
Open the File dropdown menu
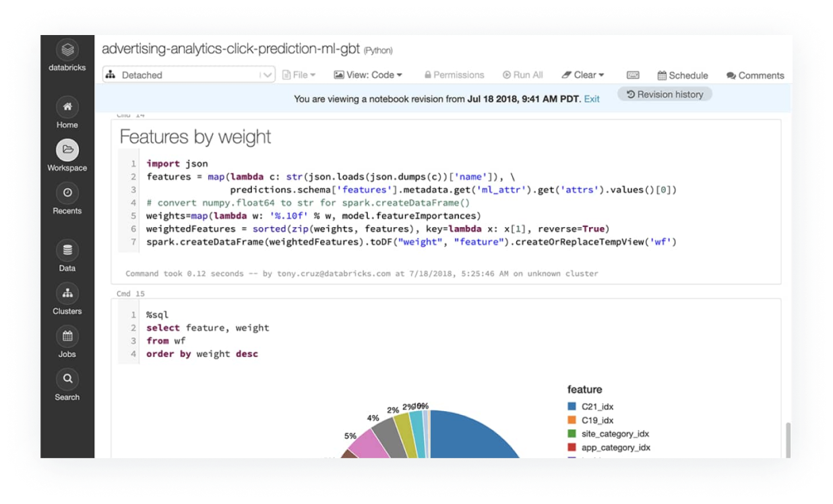pyautogui.click(x=299, y=75)
